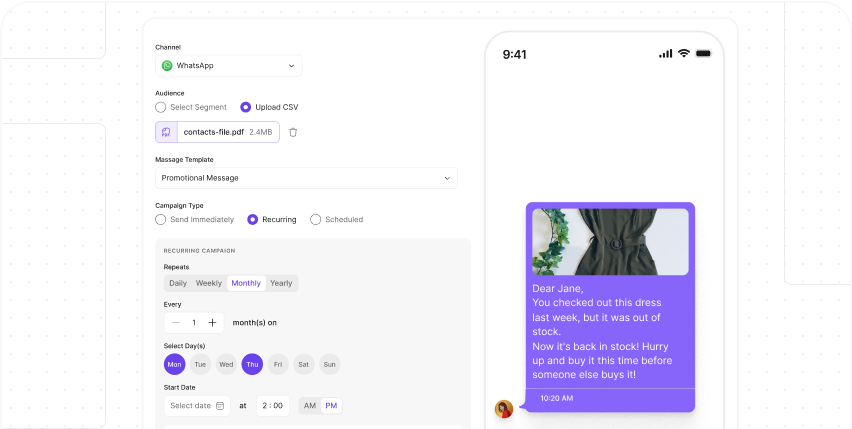Decrease the month interval with minus

point(176,323)
